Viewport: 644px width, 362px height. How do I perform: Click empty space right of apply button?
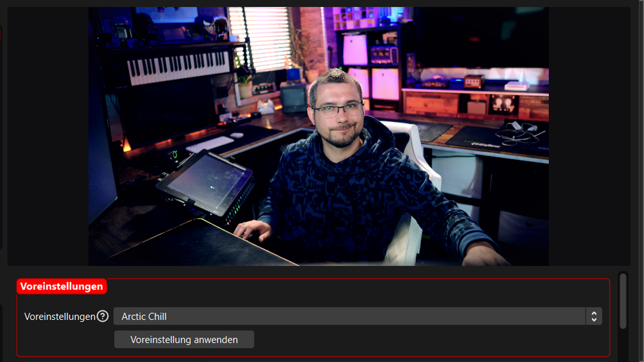point(428,339)
